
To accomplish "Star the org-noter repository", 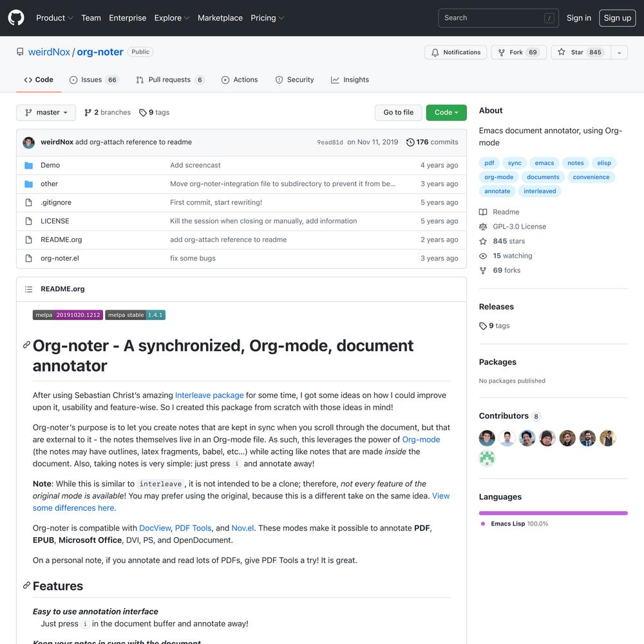I will coord(581,52).
